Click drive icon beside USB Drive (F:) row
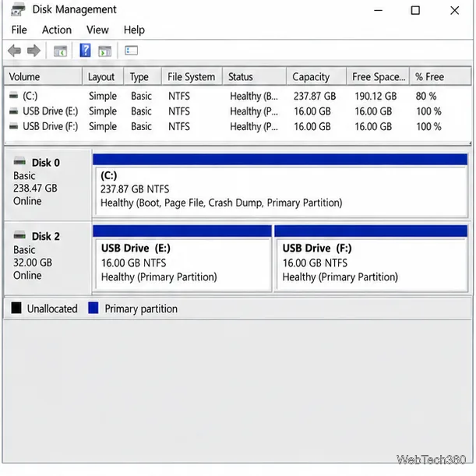476x476 pixels. click(14, 126)
